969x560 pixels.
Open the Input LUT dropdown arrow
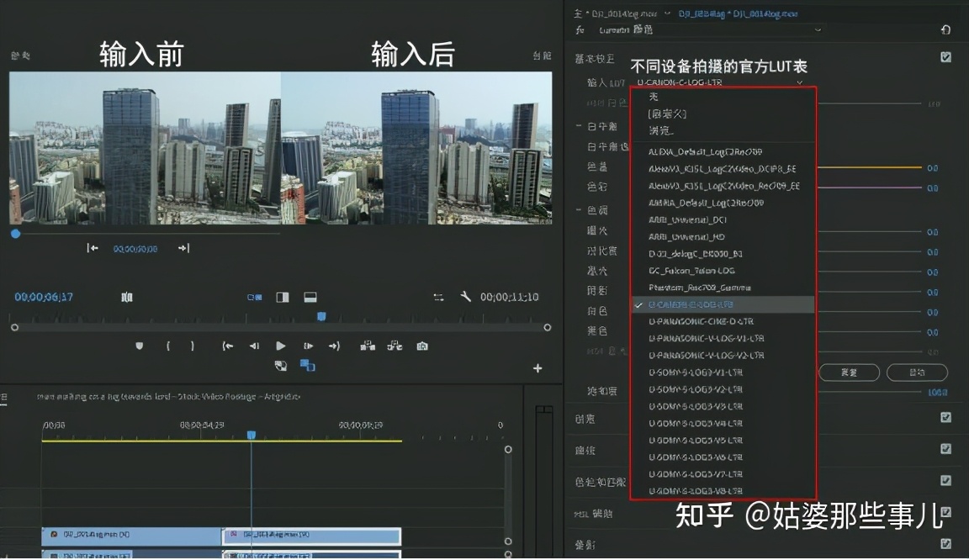(800, 82)
